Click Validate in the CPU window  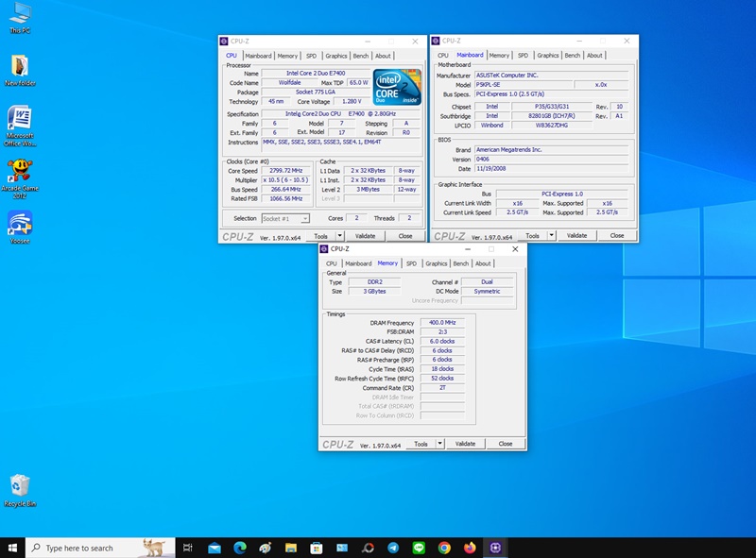[x=365, y=236]
